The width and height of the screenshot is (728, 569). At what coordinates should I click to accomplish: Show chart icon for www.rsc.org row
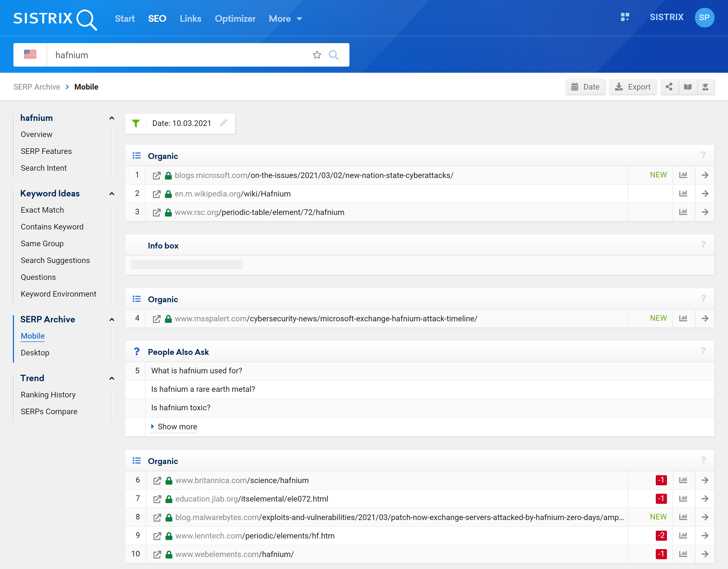(683, 212)
